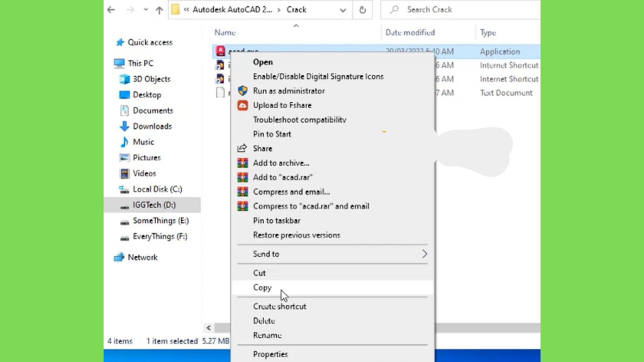Click the Music note icon

[125, 142]
